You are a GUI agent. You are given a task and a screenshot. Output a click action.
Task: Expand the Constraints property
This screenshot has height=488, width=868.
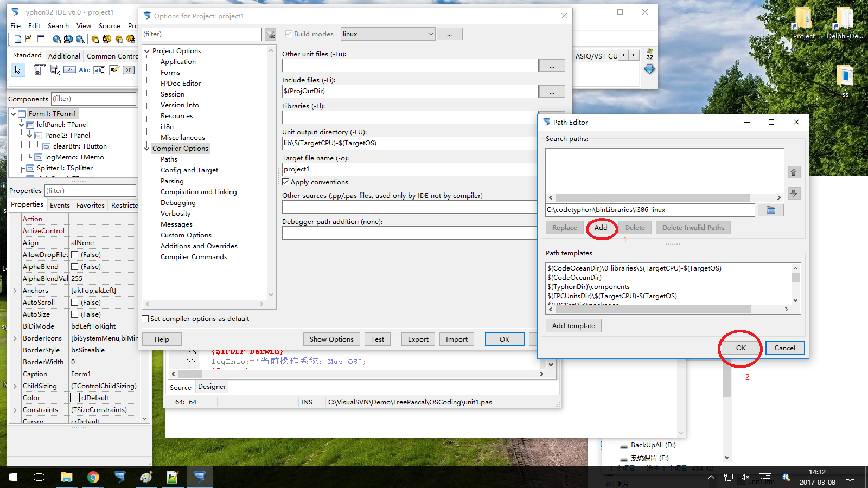coord(15,410)
